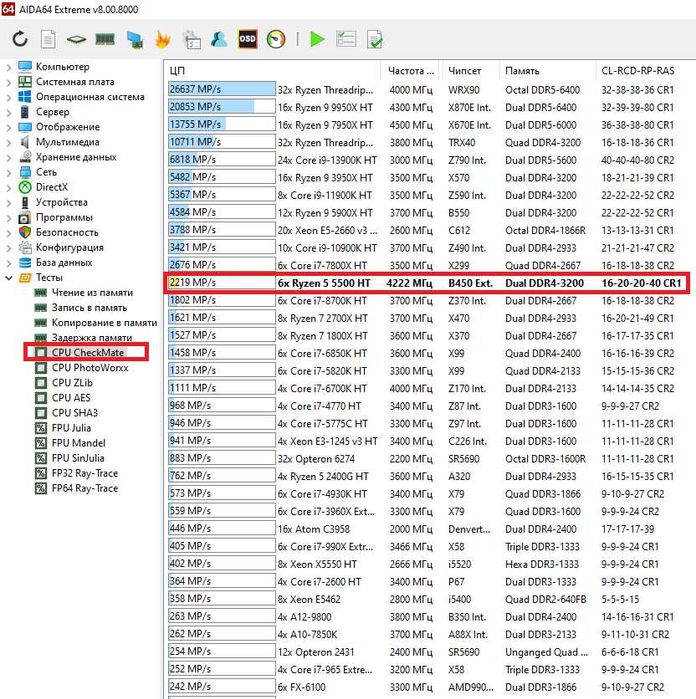The image size is (696, 699).
Task: Click the user/person toolbar icon
Action: click(x=219, y=39)
